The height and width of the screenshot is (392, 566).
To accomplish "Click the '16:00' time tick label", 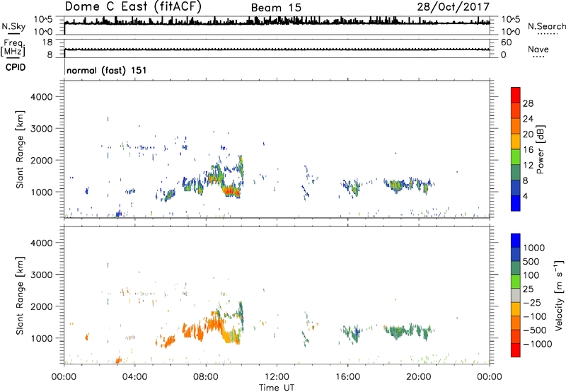I will (x=347, y=377).
